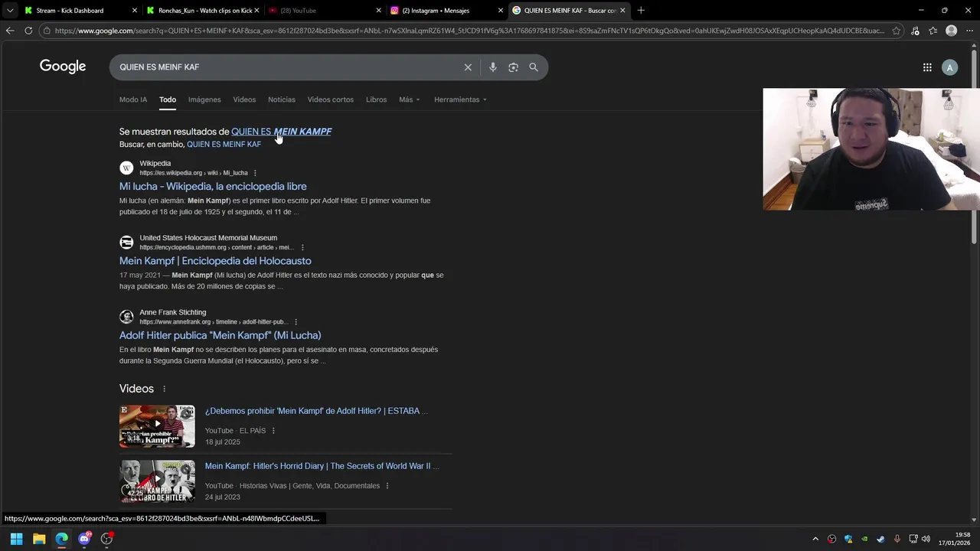Image resolution: width=980 pixels, height=551 pixels.
Task: Switch to the 'Videos' results tab
Action: (244, 99)
